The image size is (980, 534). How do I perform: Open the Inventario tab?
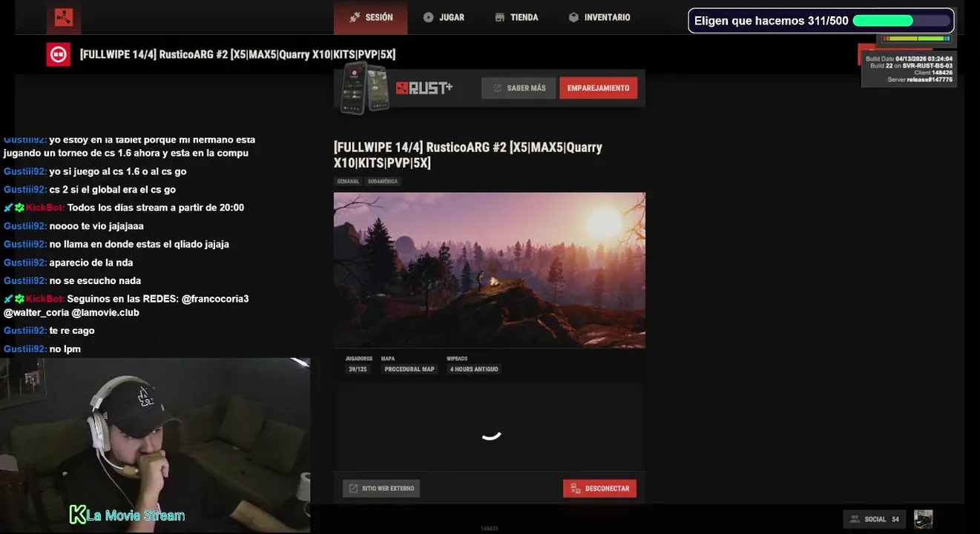[x=599, y=17]
